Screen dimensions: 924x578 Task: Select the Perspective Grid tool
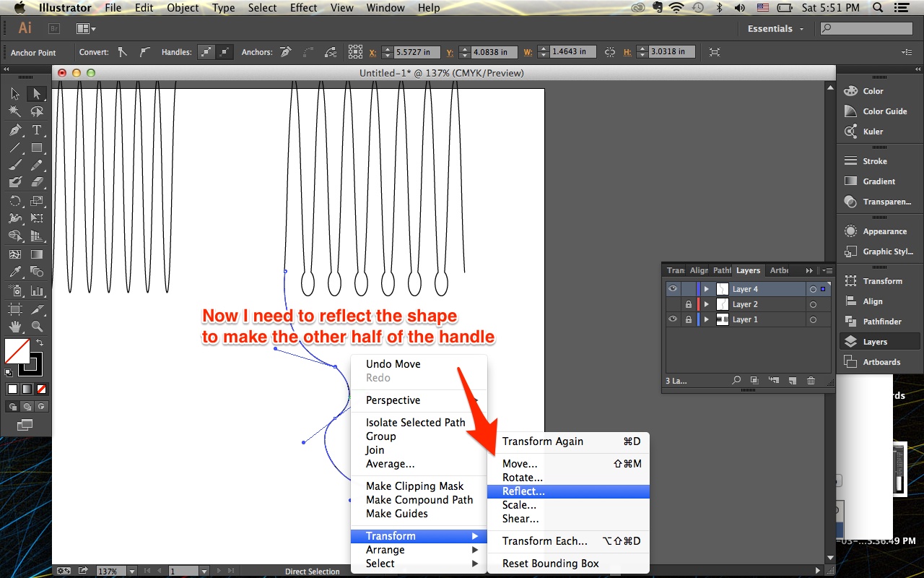37,236
